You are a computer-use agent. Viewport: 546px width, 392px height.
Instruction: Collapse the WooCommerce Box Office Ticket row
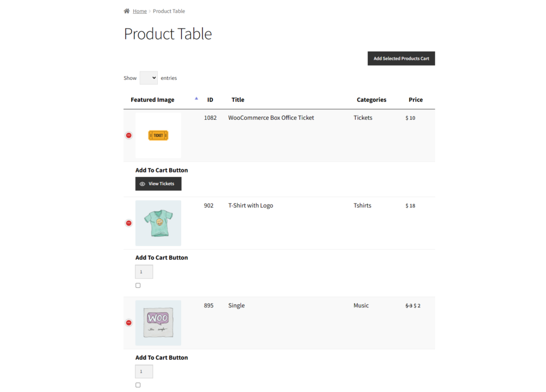click(x=129, y=135)
